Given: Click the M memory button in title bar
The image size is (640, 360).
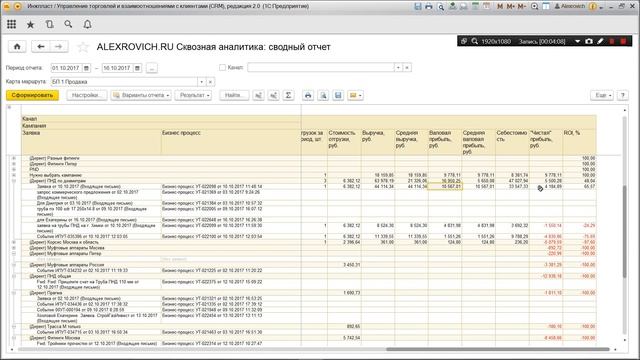Looking at the screenshot, I should point(500,7).
